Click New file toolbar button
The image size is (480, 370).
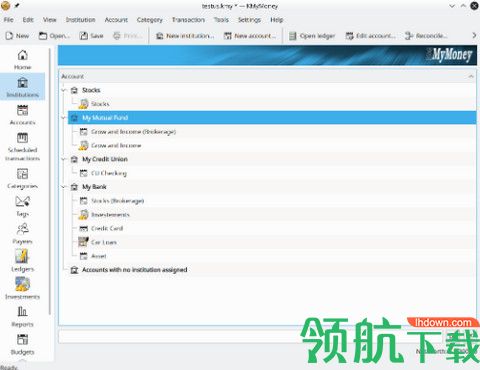point(17,36)
